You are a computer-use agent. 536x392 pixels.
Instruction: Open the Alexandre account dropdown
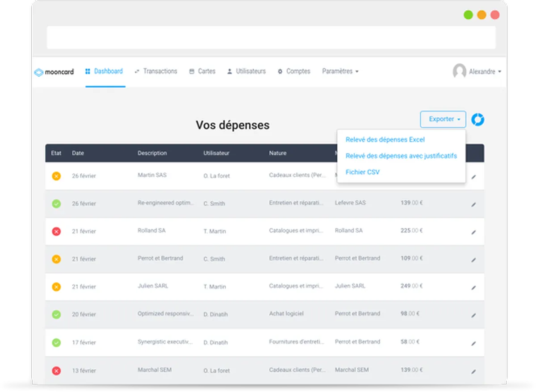tap(485, 71)
